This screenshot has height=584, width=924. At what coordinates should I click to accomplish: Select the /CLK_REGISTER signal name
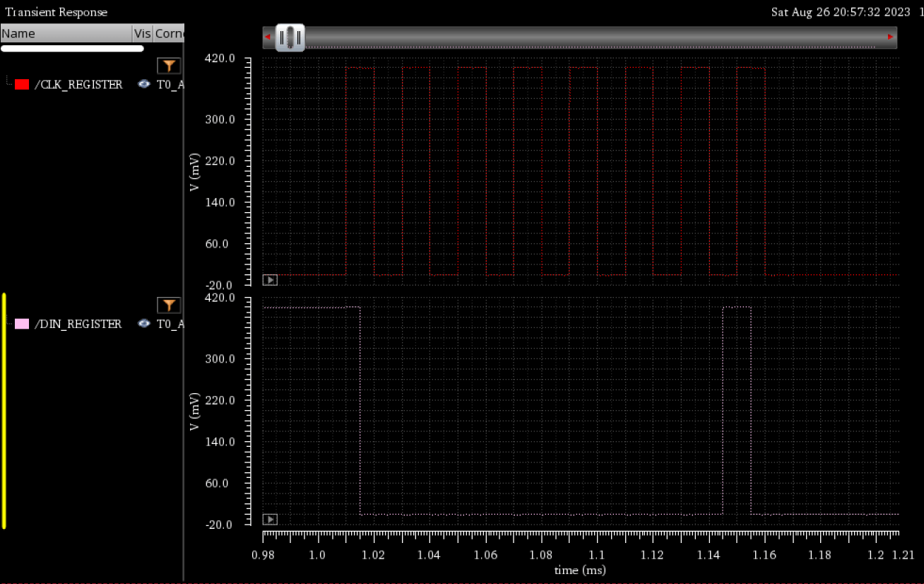pyautogui.click(x=78, y=84)
